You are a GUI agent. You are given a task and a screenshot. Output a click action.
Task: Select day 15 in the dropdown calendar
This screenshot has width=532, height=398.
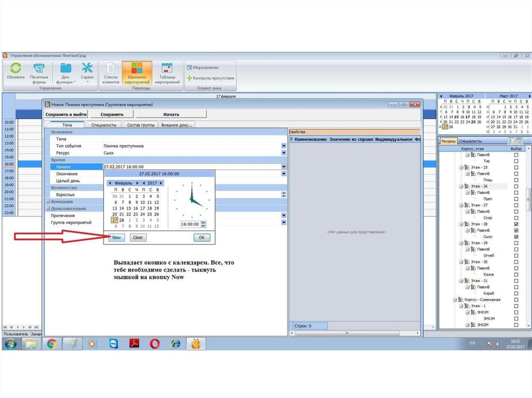pos(129,208)
